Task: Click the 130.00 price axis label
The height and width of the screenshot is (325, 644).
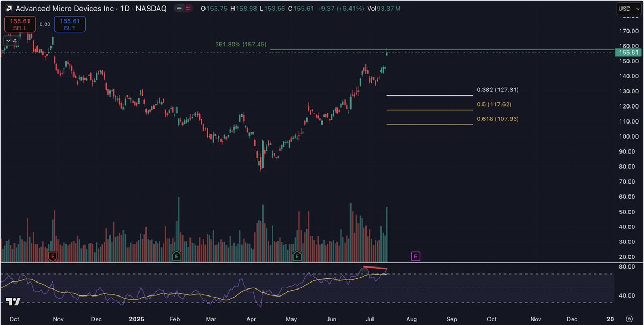Action: tap(628, 91)
